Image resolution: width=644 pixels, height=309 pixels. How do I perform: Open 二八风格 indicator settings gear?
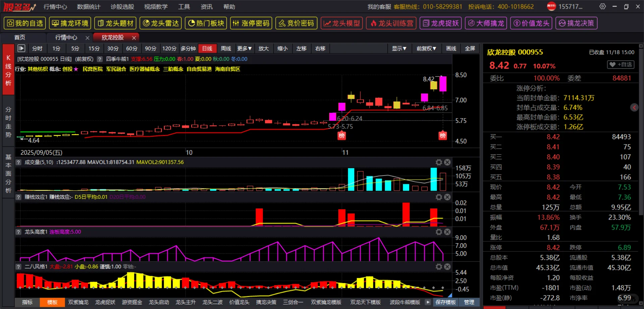pos(439,267)
